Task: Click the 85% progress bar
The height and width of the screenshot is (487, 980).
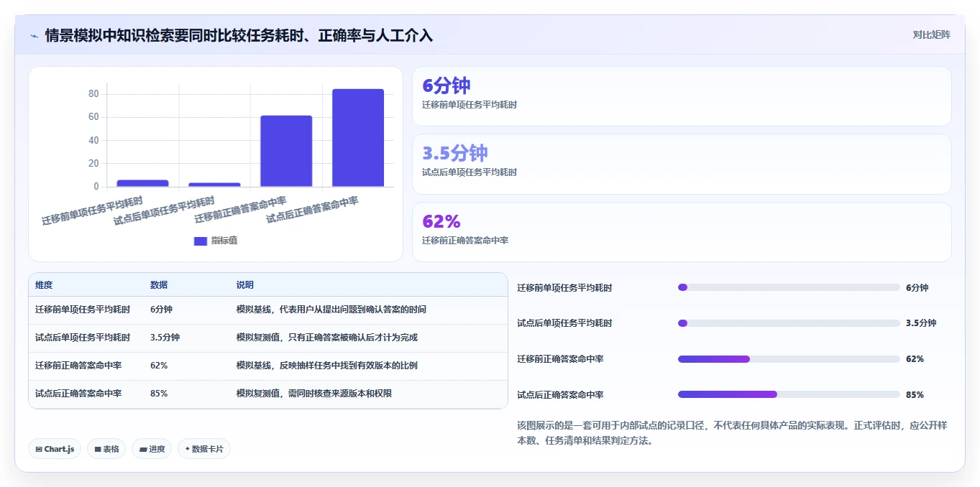Action: pyautogui.click(x=789, y=394)
